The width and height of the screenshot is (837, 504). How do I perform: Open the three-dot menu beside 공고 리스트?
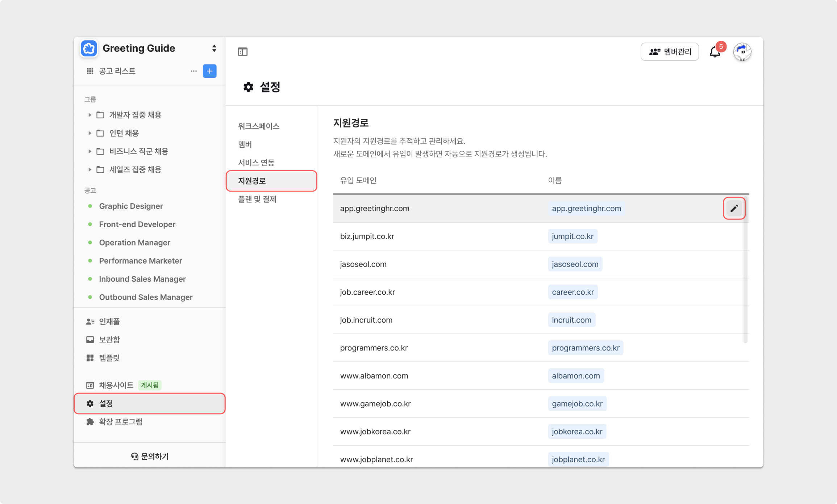tap(193, 71)
